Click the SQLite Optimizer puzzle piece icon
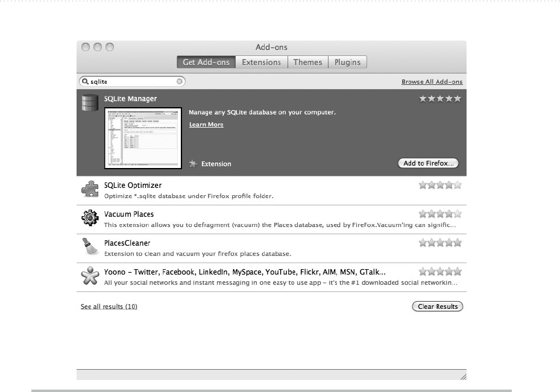Image resolution: width=560 pixels, height=392 pixels. (90, 189)
